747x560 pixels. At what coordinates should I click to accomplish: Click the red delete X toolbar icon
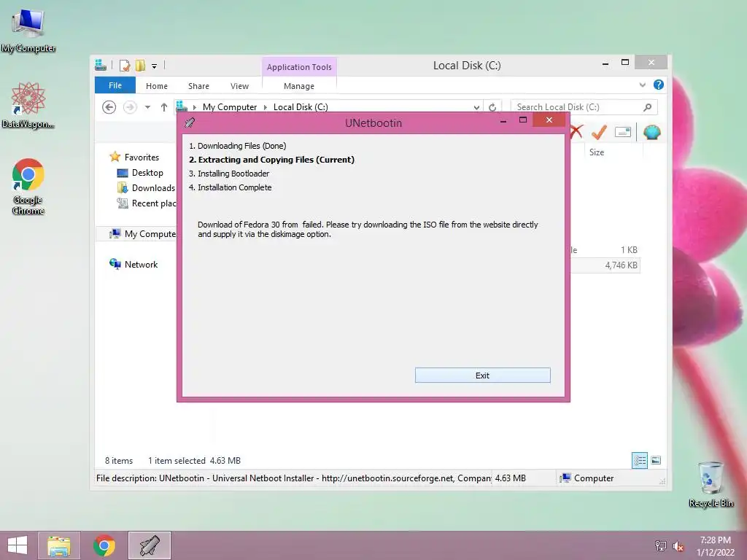click(576, 132)
